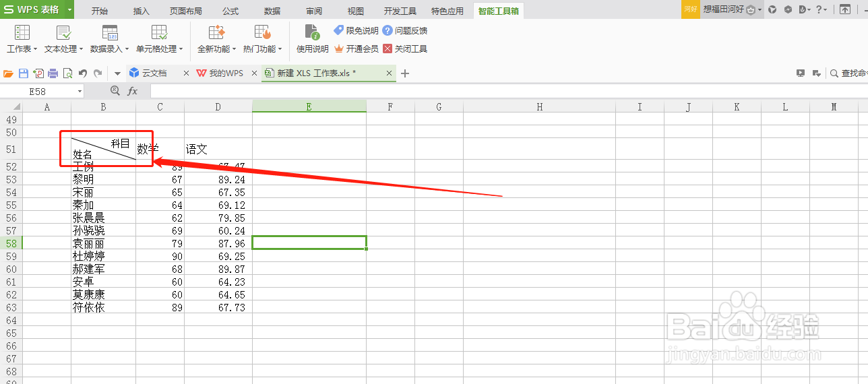The image size is (868, 384).
Task: Click the 数据录入 calendar table icon
Action: coord(110,32)
